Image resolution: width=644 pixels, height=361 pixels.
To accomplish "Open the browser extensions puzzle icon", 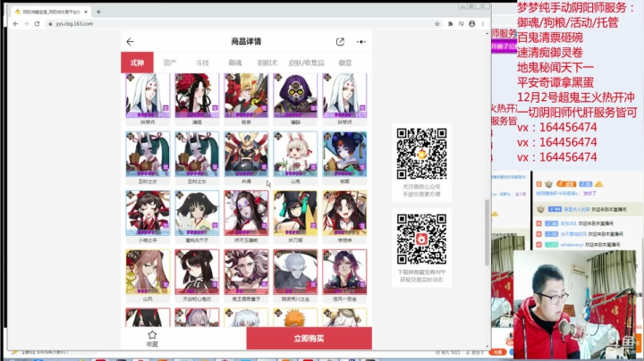I will (x=450, y=24).
